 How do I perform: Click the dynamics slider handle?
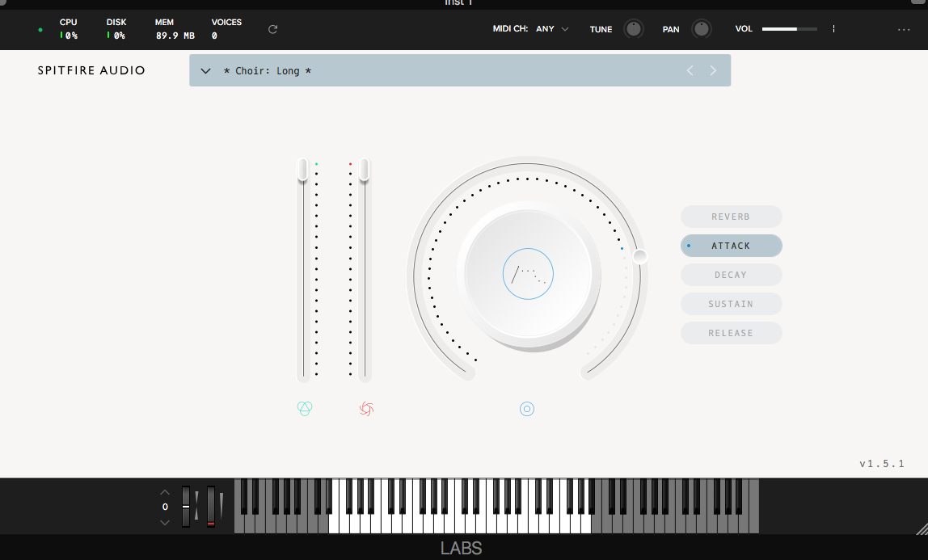pos(364,170)
